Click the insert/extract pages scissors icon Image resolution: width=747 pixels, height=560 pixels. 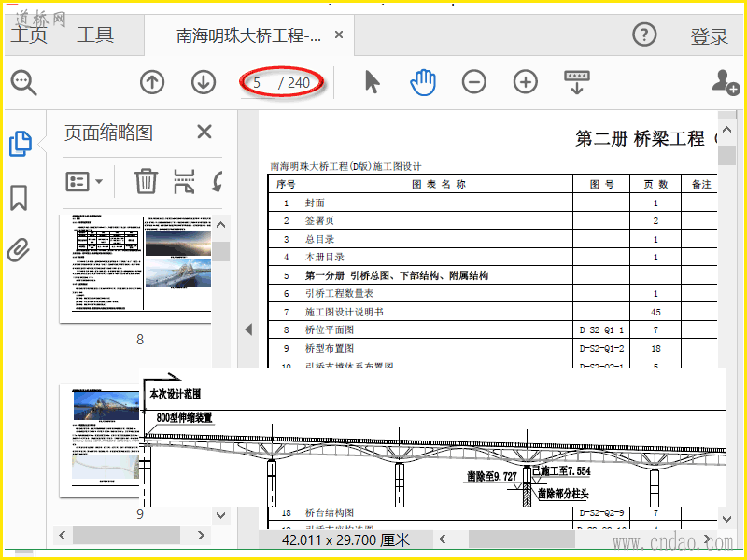pyautogui.click(x=184, y=181)
